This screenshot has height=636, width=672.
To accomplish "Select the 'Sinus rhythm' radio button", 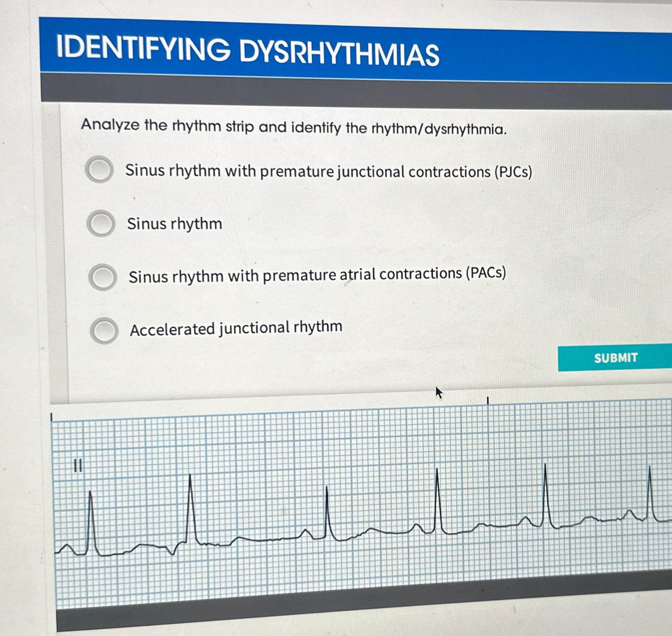I will (x=101, y=223).
